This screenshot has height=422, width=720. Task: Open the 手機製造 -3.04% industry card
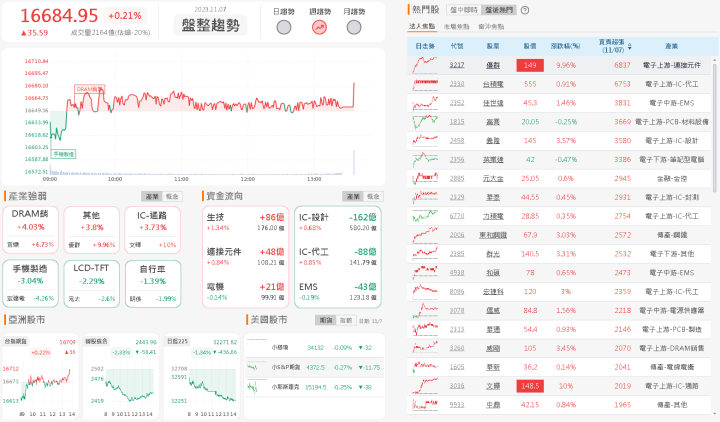(x=30, y=284)
